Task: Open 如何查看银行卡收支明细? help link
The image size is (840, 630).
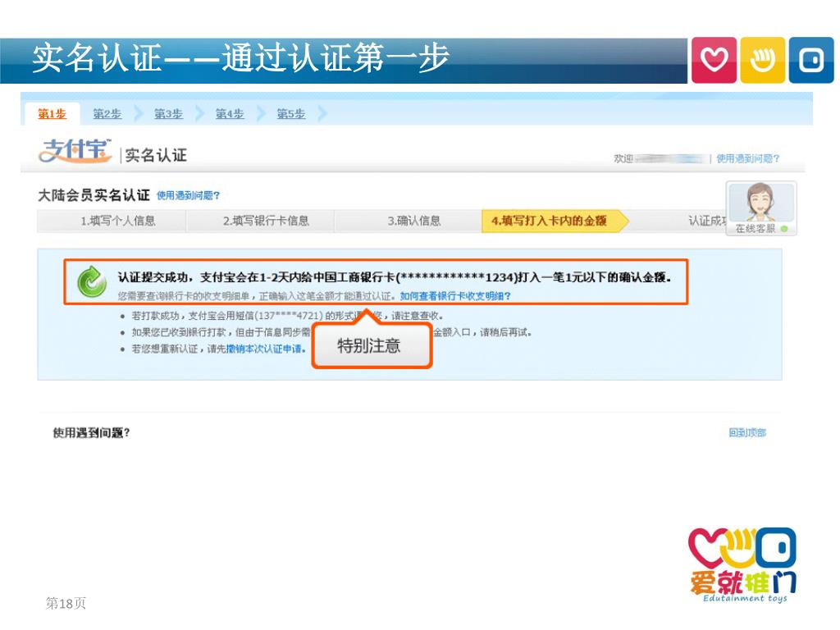Action: (x=455, y=295)
